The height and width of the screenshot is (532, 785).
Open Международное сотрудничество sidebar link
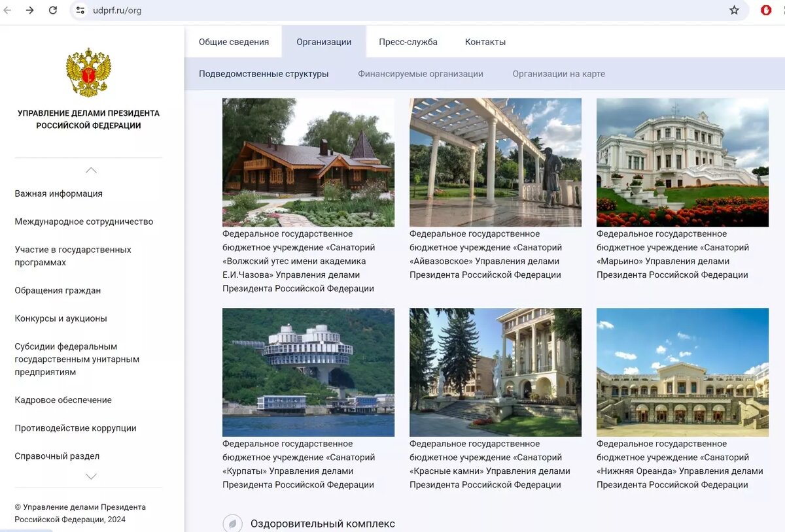(84, 222)
